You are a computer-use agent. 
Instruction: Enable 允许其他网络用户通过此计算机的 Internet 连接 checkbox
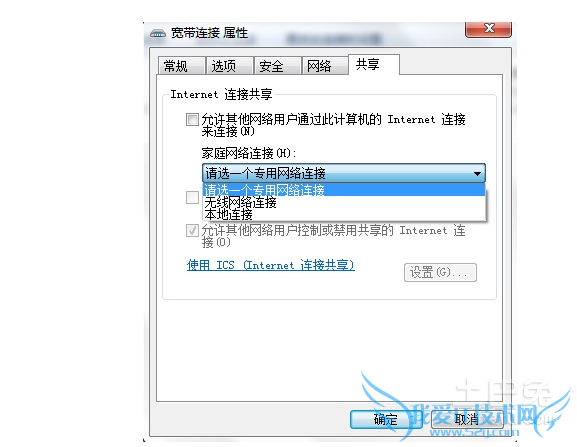[192, 120]
